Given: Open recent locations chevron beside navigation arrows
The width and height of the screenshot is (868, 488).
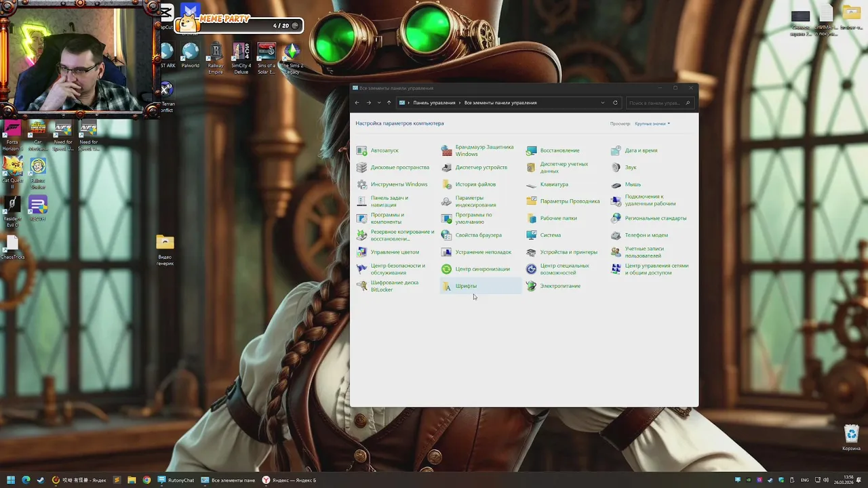Looking at the screenshot, I should (378, 103).
